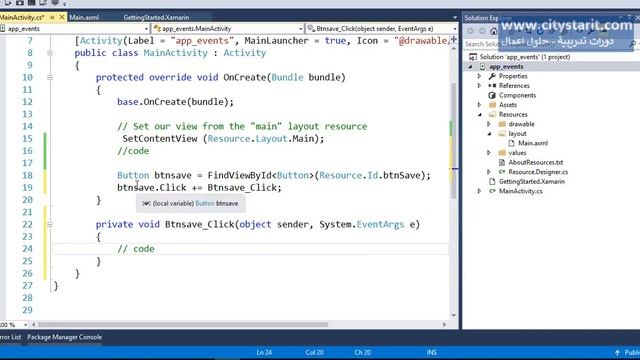Select the drawable folder

click(x=521, y=124)
